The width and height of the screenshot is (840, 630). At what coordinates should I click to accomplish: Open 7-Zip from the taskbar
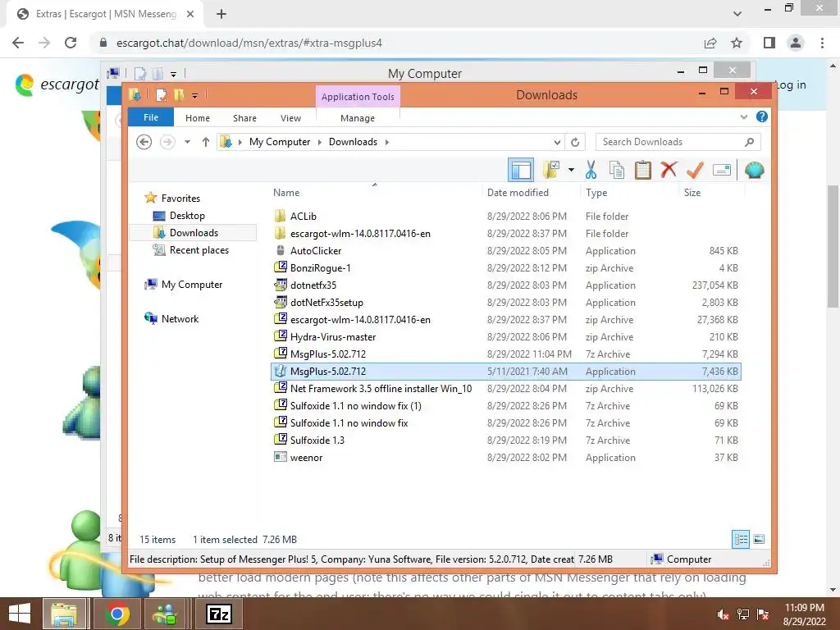pos(219,614)
